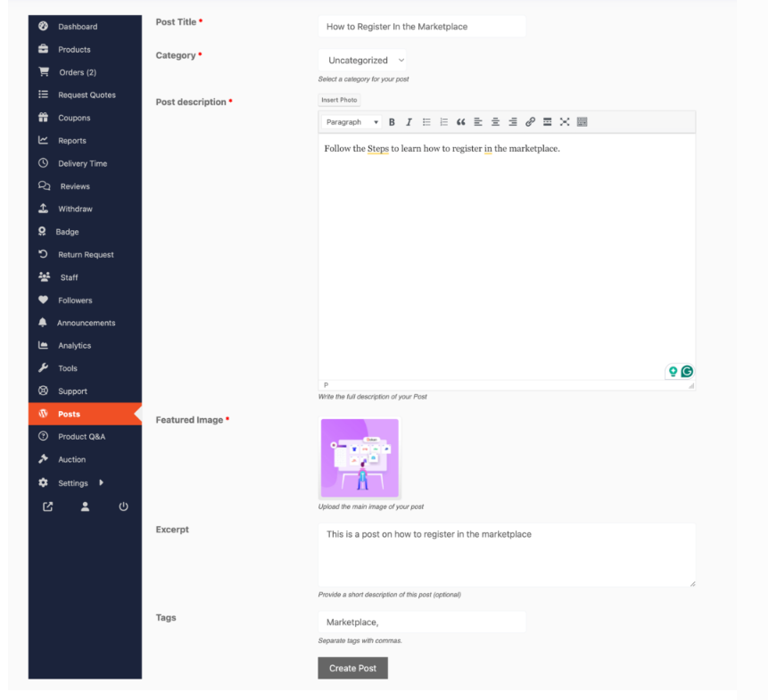The image size is (769, 700).
Task: Click the insert link icon
Action: (x=530, y=122)
